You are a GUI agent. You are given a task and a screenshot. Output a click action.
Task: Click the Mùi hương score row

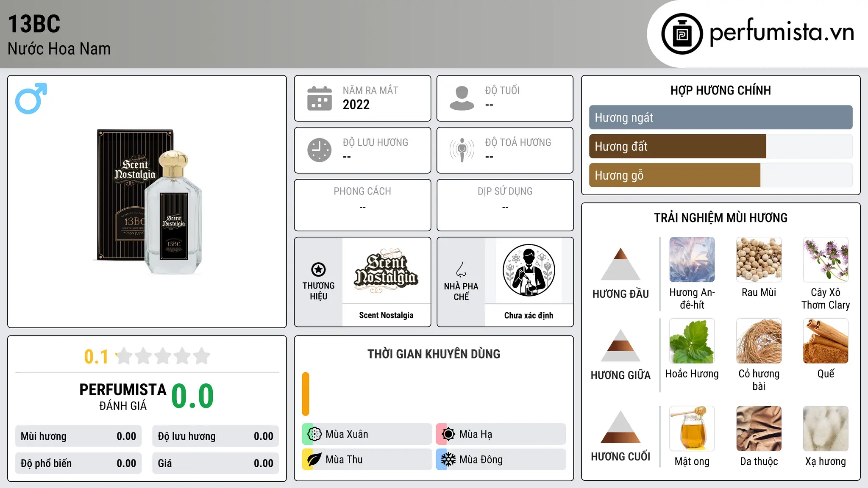point(78,436)
